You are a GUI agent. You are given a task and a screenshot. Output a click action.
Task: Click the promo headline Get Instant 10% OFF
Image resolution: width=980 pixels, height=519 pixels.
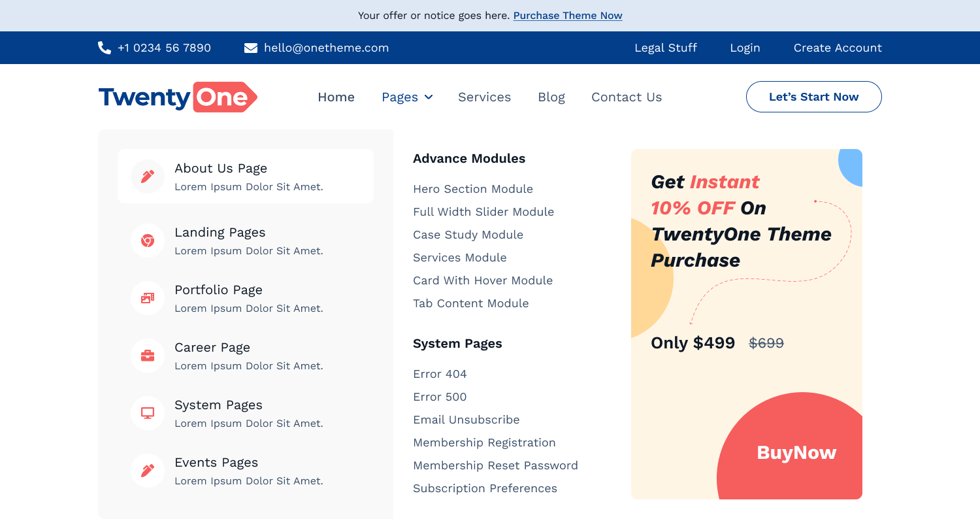point(741,221)
